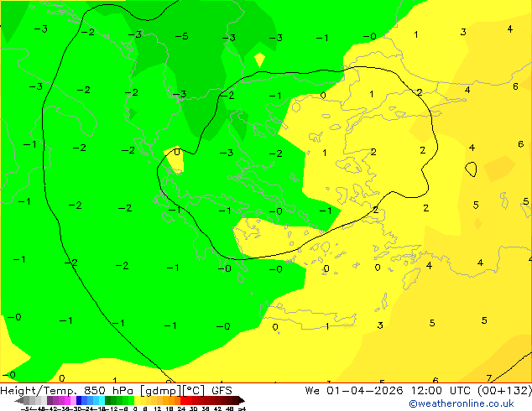Image resolution: width=532 pixels, height=411 pixels.
Task: Click the gray left arrow end of the legend
Action: pyautogui.click(x=19, y=400)
